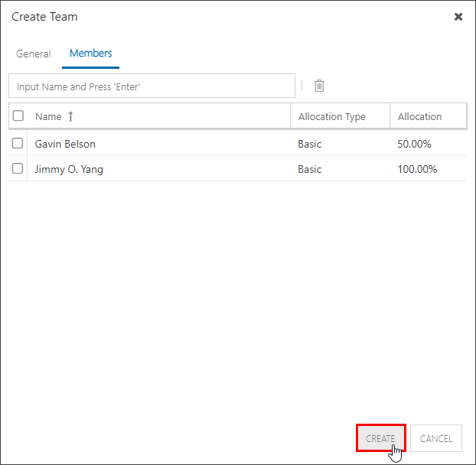Screen dimensions: 476x465
Task: Click the CANCEL button
Action: click(436, 438)
